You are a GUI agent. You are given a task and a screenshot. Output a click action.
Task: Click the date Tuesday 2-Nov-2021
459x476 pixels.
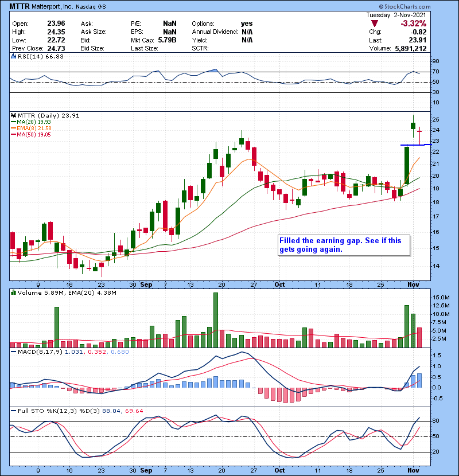pyautogui.click(x=396, y=15)
